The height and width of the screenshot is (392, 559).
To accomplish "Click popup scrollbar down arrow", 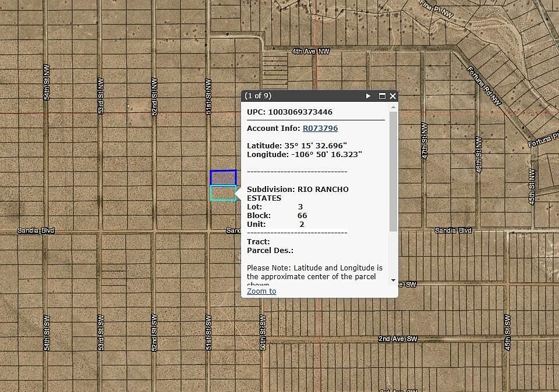I will (393, 280).
